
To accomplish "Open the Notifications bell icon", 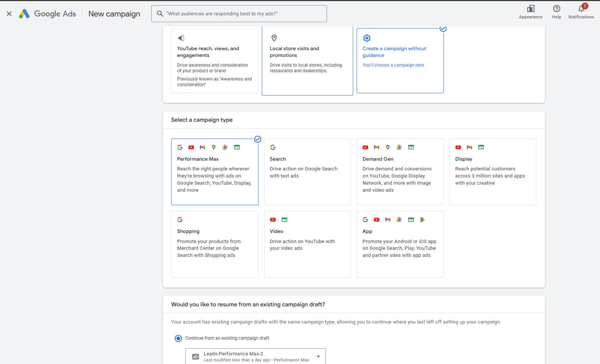I will (x=581, y=9).
